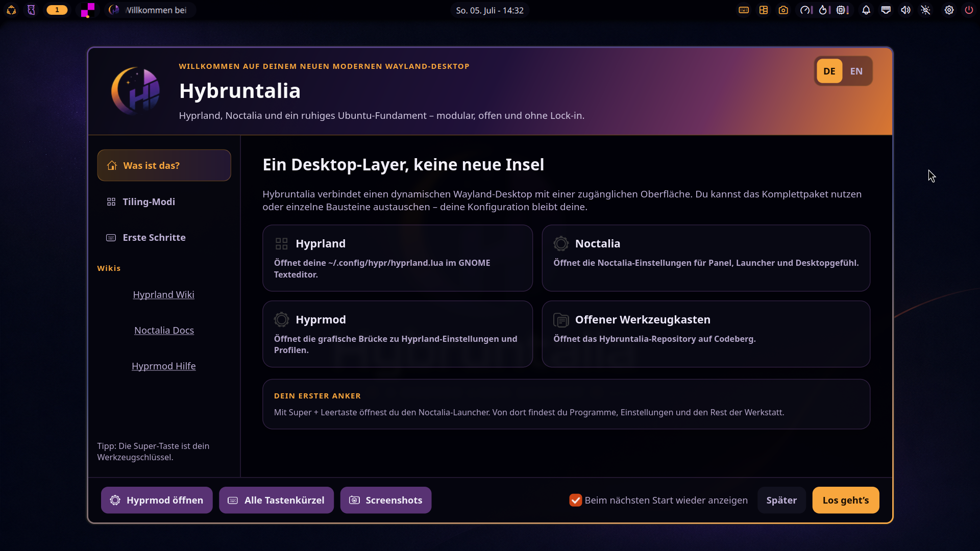This screenshot has height=551, width=980.
Task: Click the grid icon on the Hyprland card
Action: (x=281, y=244)
